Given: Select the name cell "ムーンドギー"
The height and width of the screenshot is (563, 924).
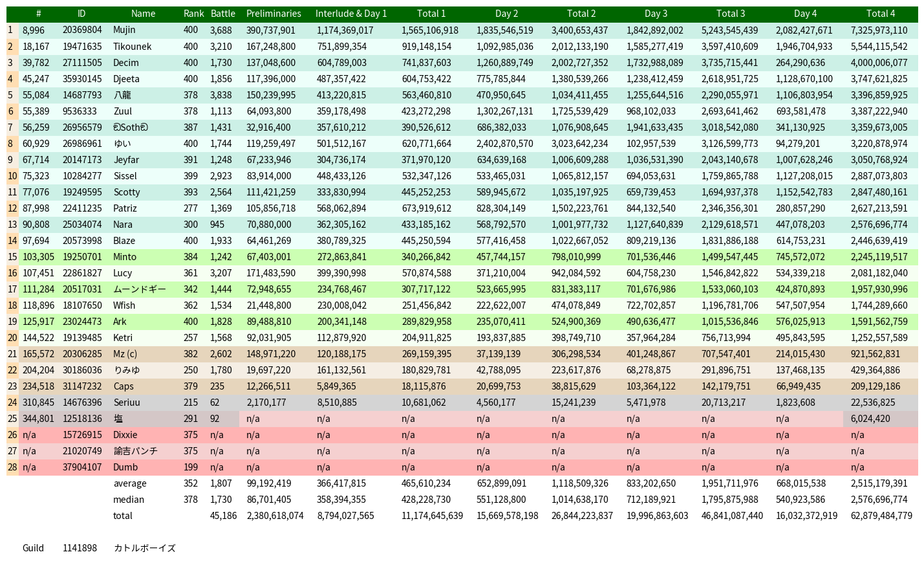Looking at the screenshot, I should point(140,289).
